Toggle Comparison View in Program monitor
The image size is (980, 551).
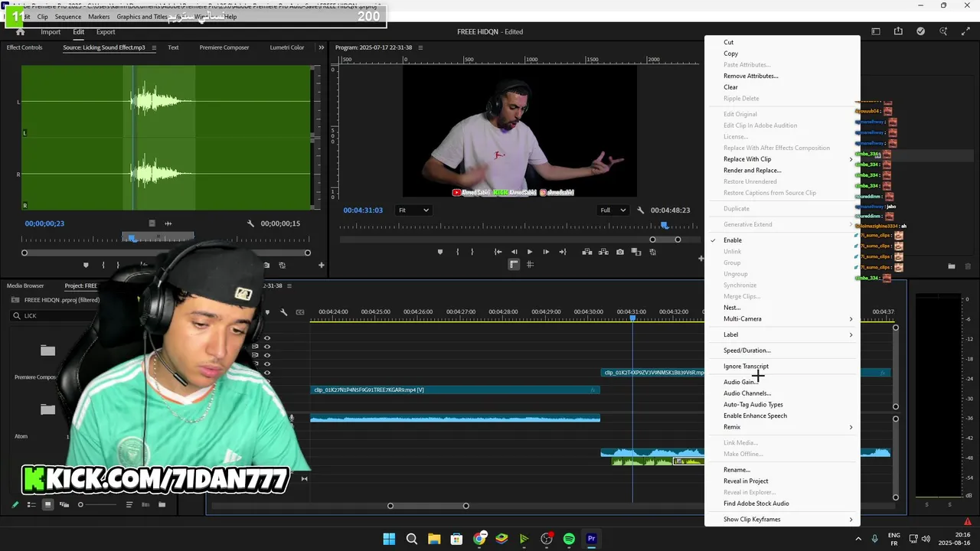click(x=635, y=252)
